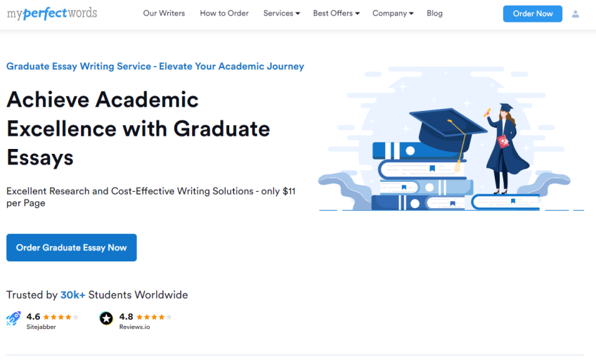Click the Reviews.io star logo icon
The width and height of the screenshot is (596, 364).
point(106,318)
